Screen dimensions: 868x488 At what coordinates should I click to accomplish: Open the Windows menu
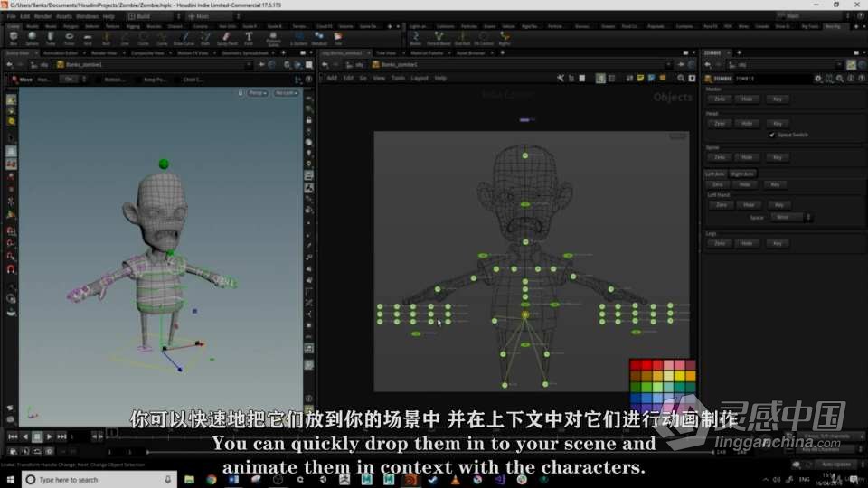tap(87, 16)
